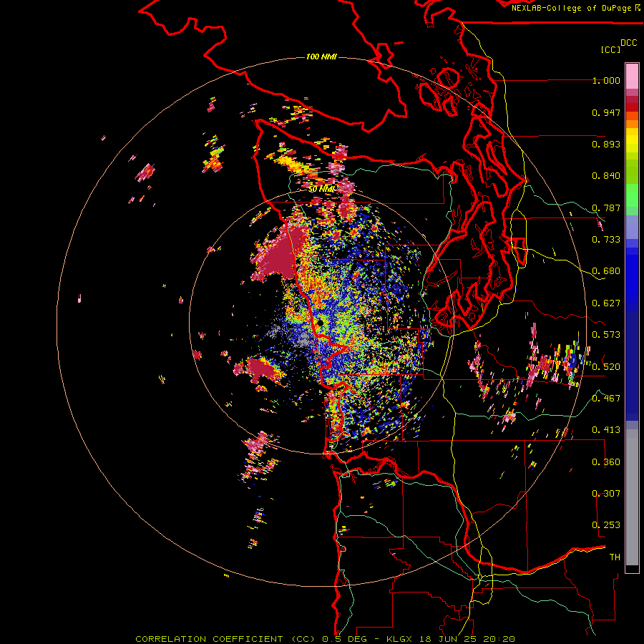Click the TH threshold label
Viewport: 644px width, 644px height.
pyautogui.click(x=615, y=557)
